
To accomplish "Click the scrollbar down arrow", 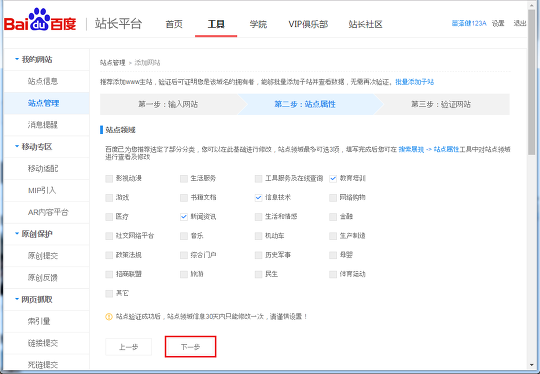I will 532,365.
